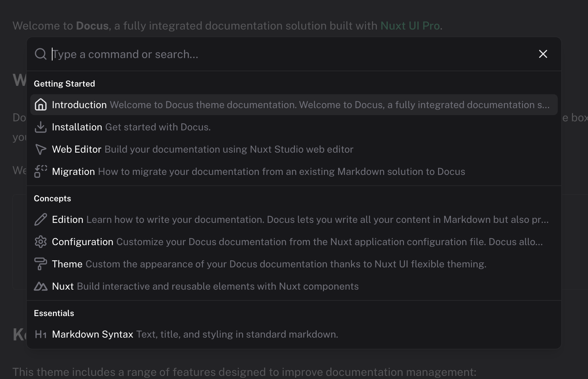Select the download icon next to Installation
Viewport: 588px width, 379px height.
[x=41, y=127]
